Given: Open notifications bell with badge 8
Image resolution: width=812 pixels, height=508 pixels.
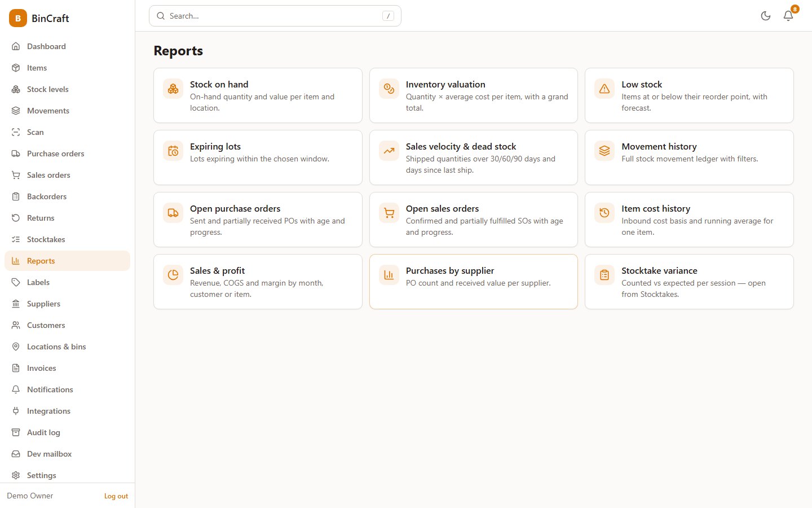Looking at the screenshot, I should pyautogui.click(x=788, y=16).
